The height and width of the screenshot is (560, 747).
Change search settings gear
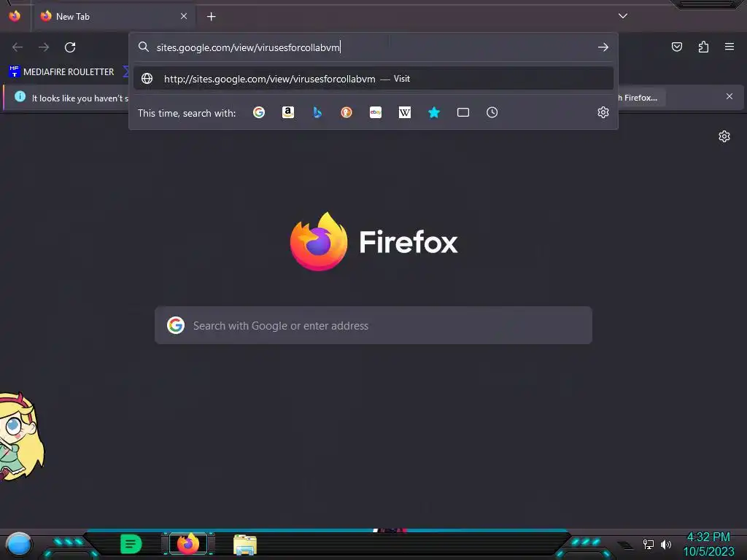(x=603, y=112)
